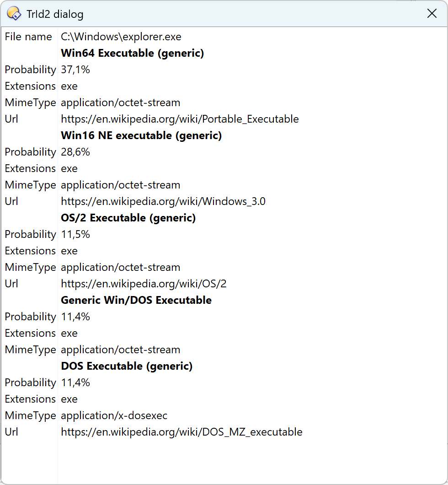448x485 pixels.
Task: Click the TrId2 dialog title bar icon
Action: pos(14,14)
